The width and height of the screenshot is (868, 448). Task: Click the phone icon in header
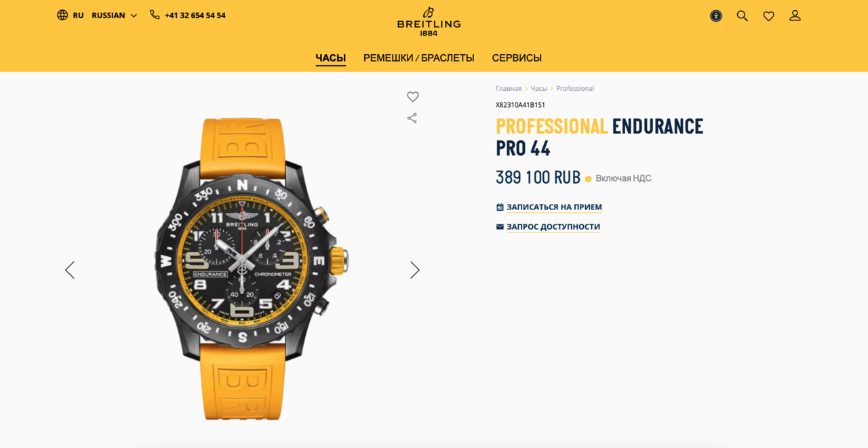155,15
